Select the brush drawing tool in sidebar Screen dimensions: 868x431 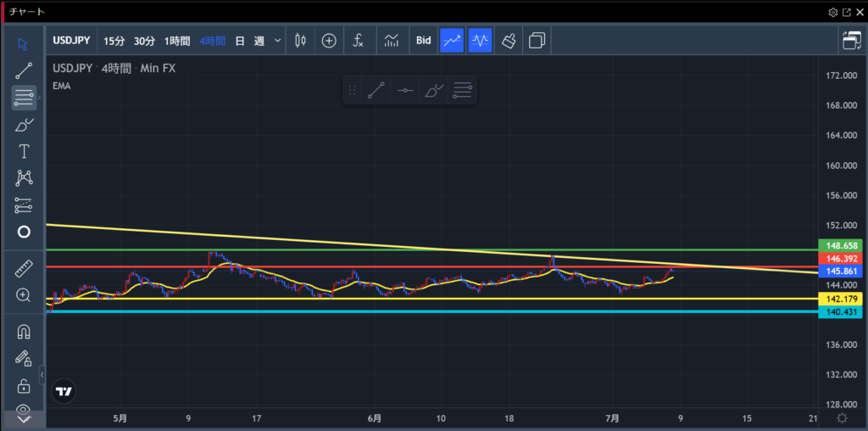coord(23,126)
